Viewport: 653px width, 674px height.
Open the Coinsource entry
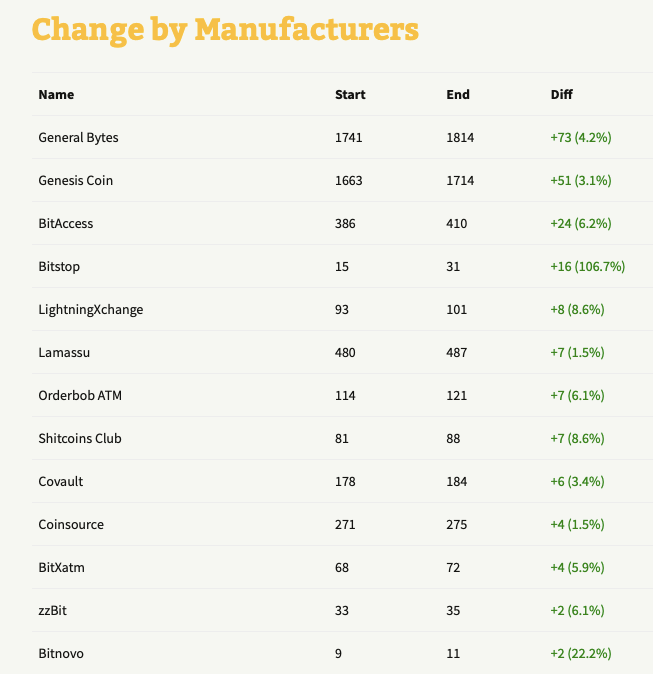pyautogui.click(x=71, y=525)
